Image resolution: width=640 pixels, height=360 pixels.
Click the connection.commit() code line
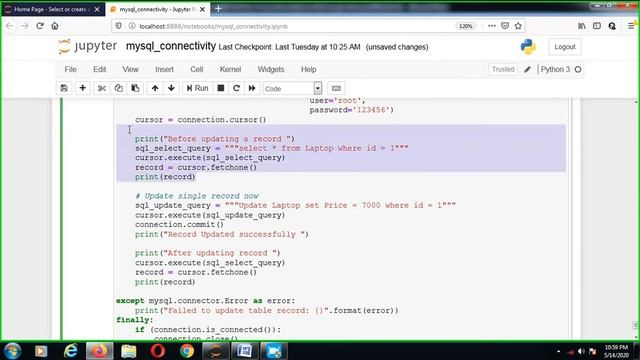(179, 224)
